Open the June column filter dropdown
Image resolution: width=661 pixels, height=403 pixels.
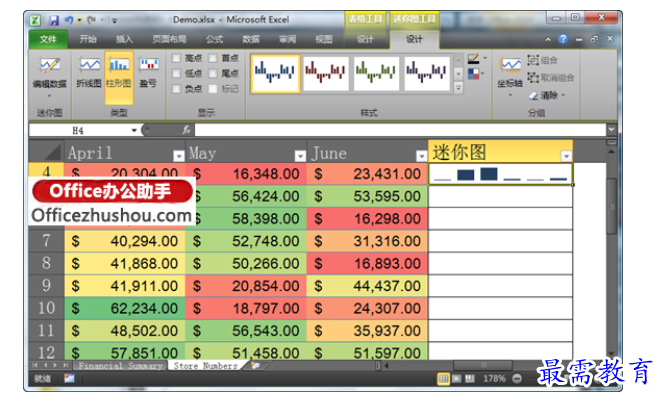(422, 156)
